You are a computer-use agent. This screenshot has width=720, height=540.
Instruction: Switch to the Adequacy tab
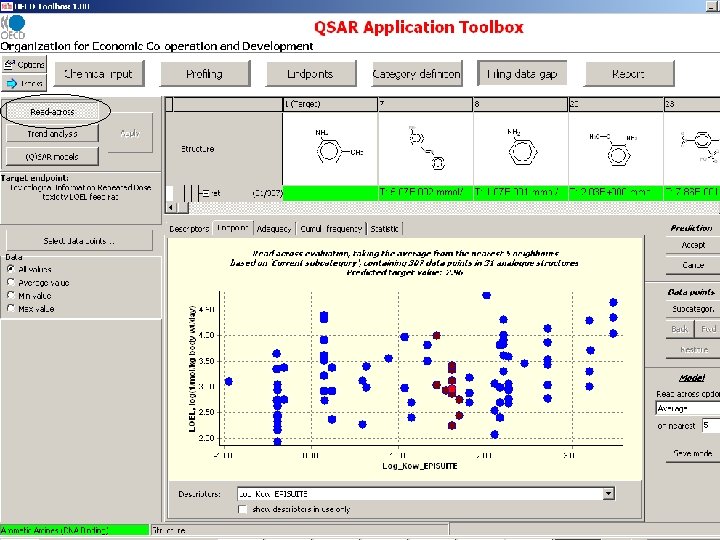(x=274, y=228)
